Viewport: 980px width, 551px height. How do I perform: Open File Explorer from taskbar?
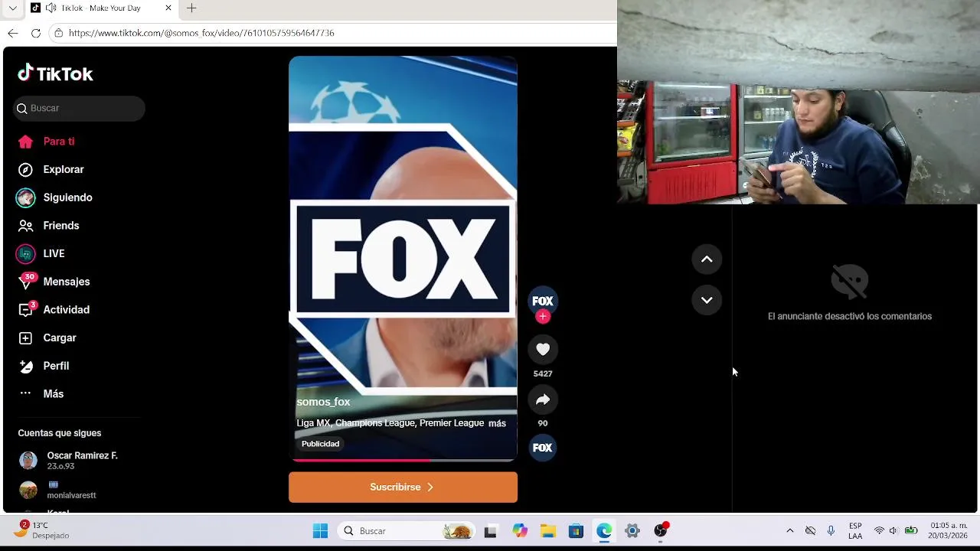pos(548,531)
